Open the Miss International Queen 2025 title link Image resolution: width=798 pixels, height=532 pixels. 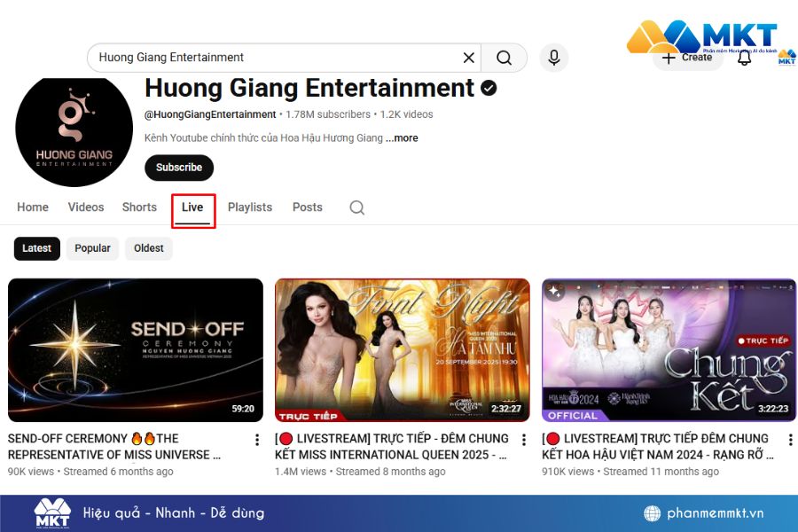click(391, 447)
